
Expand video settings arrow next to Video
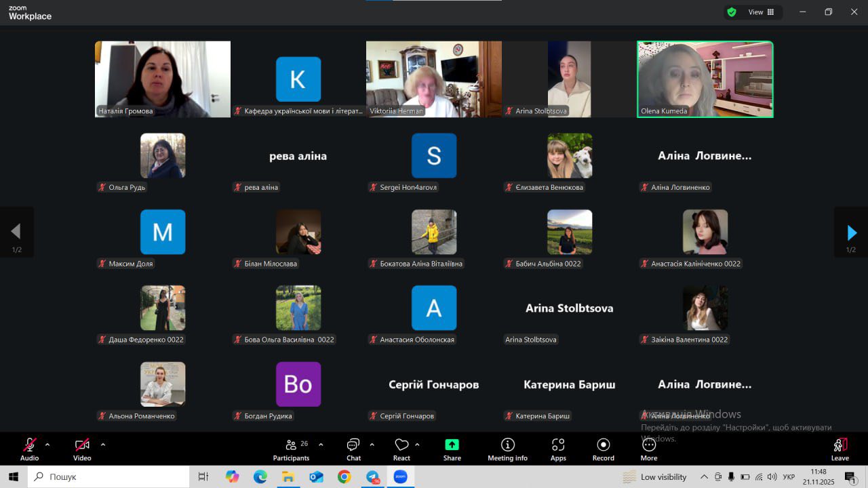pos(103,445)
